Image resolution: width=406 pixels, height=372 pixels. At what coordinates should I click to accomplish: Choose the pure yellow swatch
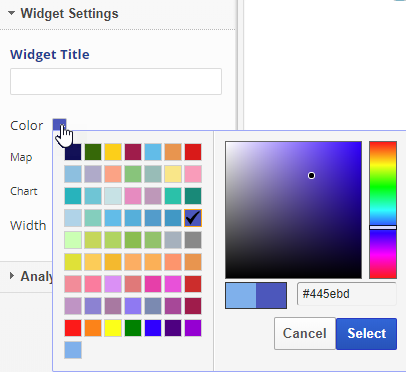point(113,328)
